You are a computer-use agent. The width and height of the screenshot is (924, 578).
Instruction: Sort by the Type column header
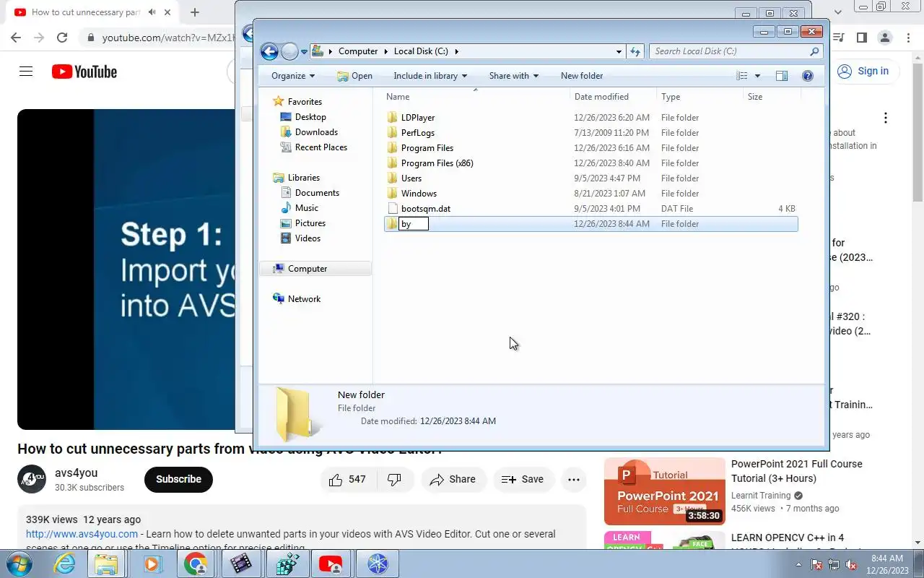[x=699, y=97]
